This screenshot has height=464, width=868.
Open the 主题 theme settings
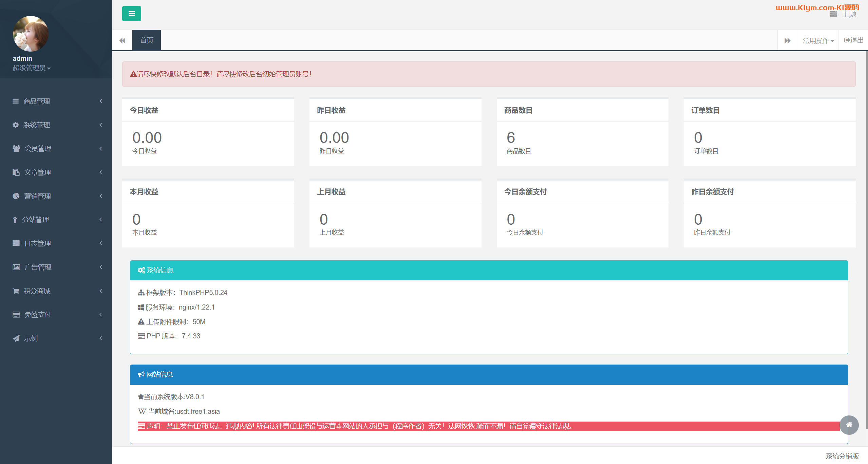pyautogui.click(x=844, y=14)
